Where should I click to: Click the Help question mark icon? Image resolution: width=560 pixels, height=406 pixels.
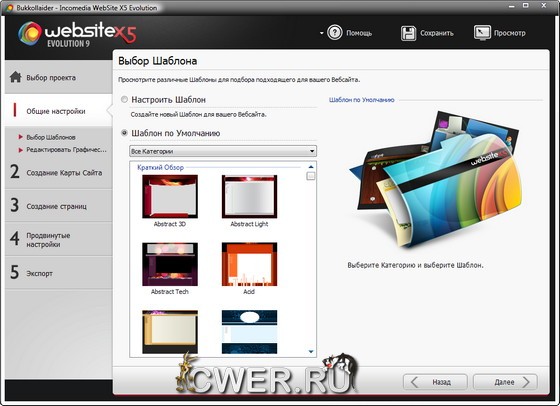tap(335, 33)
